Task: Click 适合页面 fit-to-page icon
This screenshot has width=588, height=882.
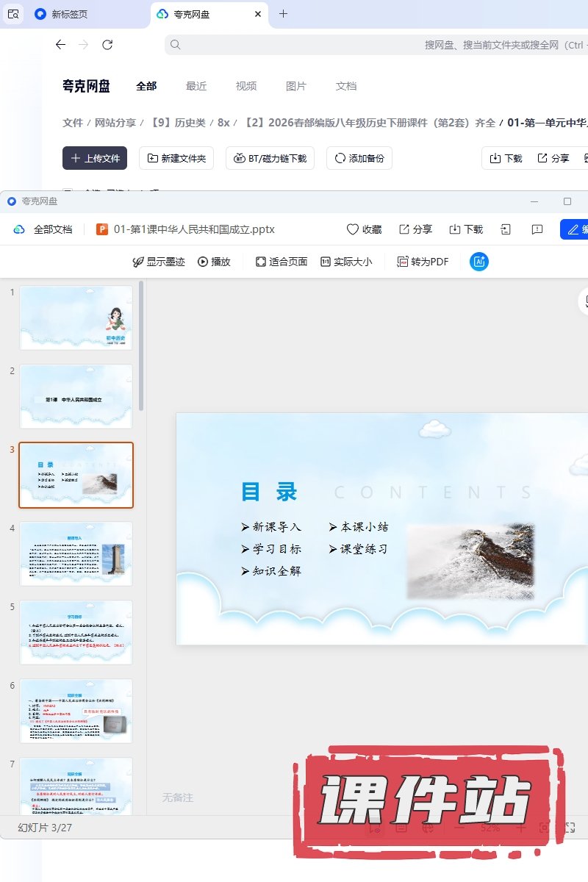Action: tap(260, 262)
